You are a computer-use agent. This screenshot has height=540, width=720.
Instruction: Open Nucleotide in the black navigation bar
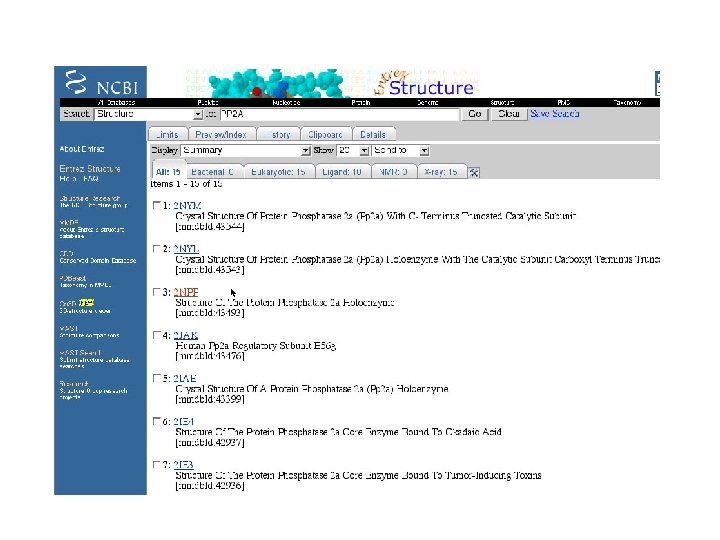[286, 102]
